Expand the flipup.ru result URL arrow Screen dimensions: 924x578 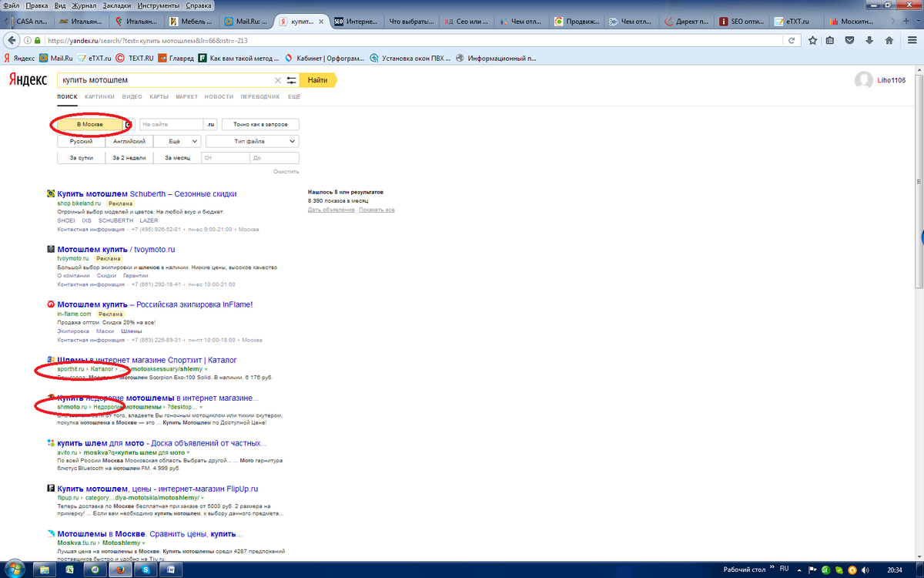point(204,498)
